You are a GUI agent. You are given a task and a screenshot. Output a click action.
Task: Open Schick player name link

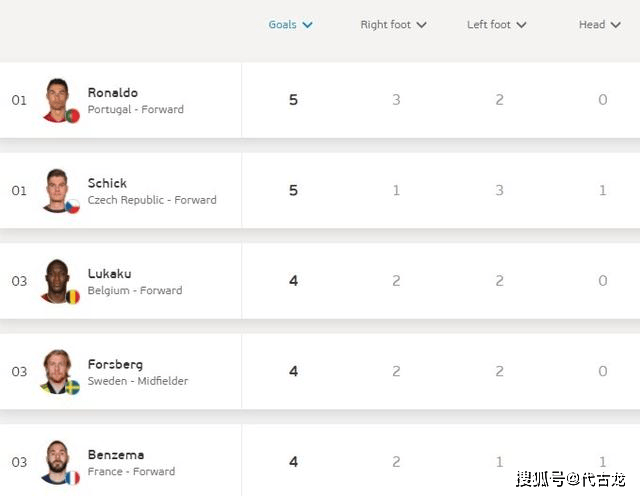pyautogui.click(x=107, y=183)
